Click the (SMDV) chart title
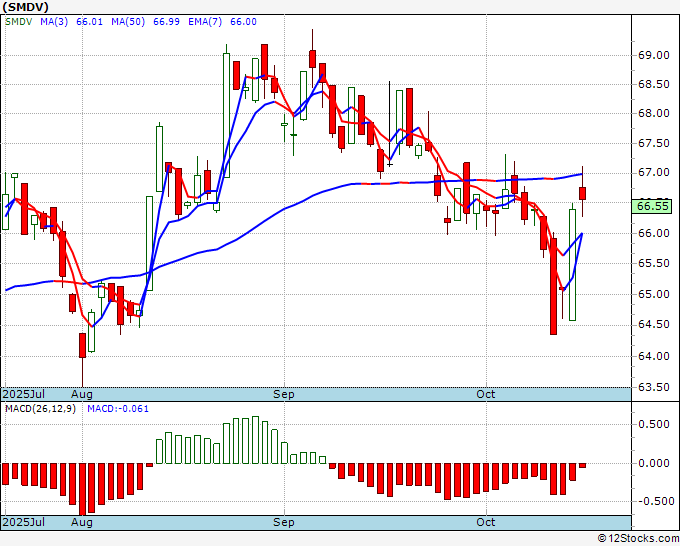 click(26, 7)
